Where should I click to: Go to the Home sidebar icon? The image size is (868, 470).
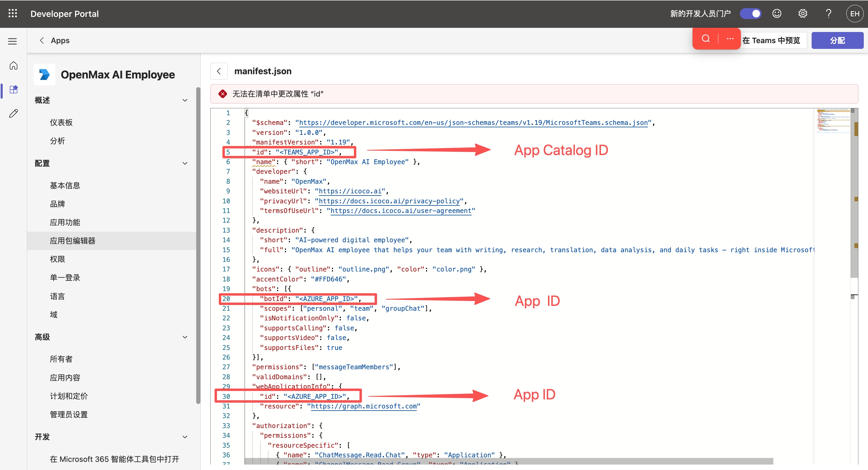(x=14, y=65)
